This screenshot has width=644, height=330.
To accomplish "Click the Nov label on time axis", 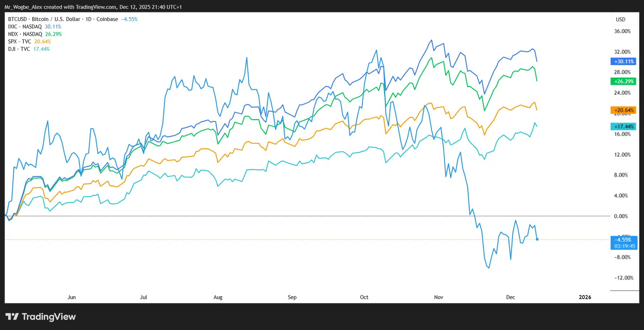I will coord(439,297).
